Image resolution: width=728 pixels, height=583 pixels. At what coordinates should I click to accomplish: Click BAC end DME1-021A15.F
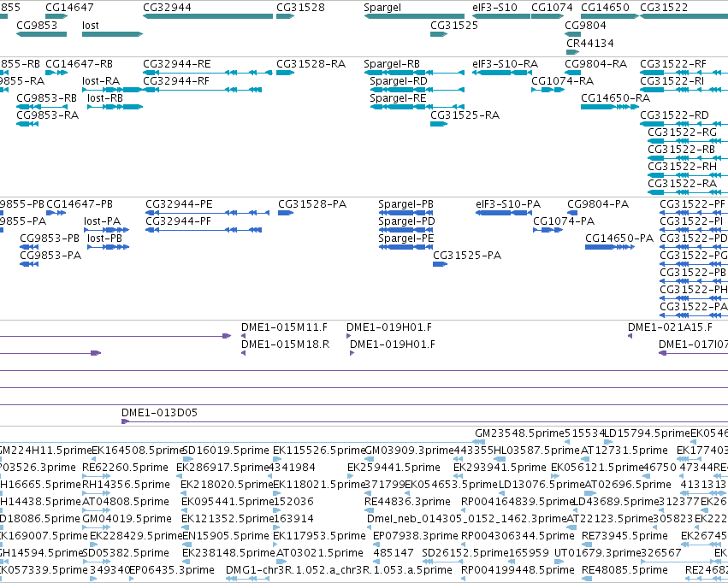click(671, 327)
